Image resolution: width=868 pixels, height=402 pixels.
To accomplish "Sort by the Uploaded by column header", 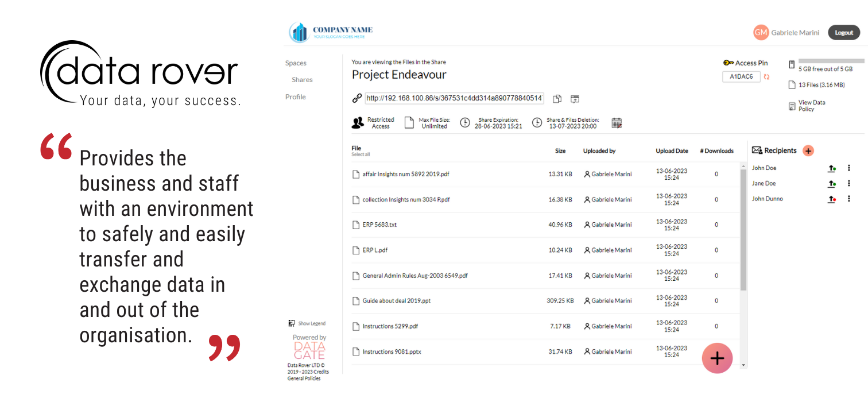I will coord(599,151).
